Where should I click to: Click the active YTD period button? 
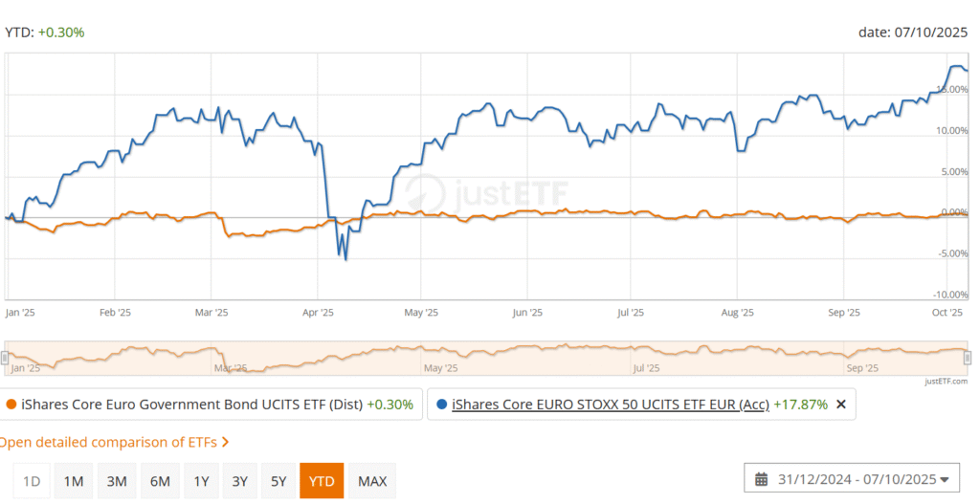323,481
